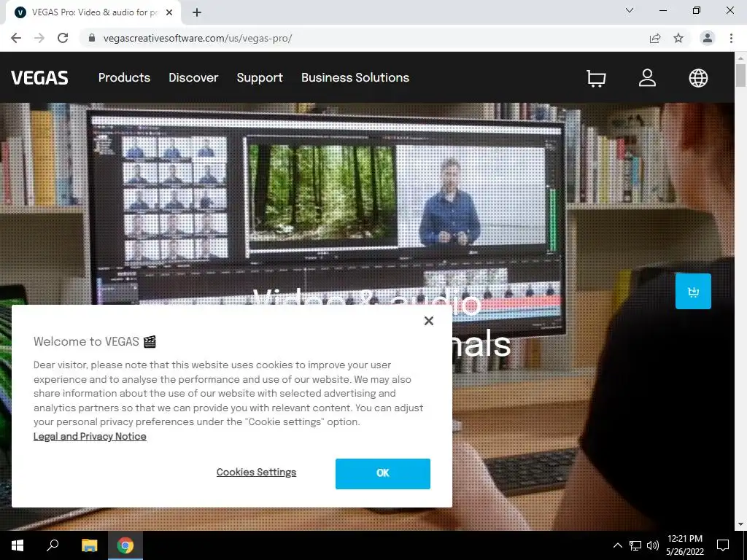
Task: View site lock security info
Action: click(92, 38)
